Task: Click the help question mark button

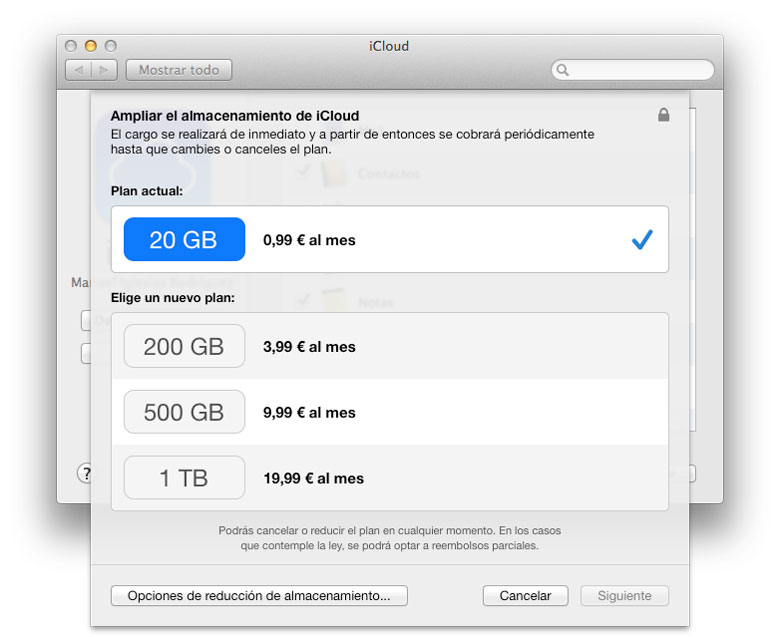Action: pyautogui.click(x=85, y=473)
